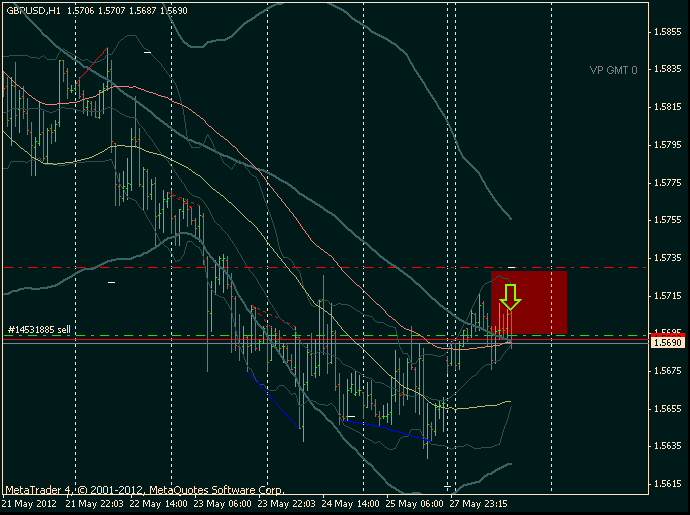
Task: Click the 1.5855 price axis value
Action: 668,32
